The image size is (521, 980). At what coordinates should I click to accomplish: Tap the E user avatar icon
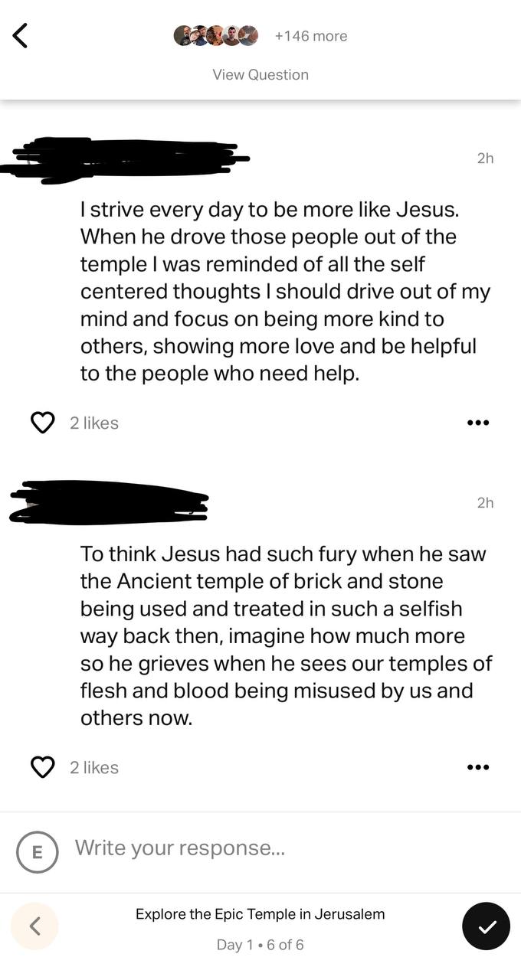pos(37,851)
